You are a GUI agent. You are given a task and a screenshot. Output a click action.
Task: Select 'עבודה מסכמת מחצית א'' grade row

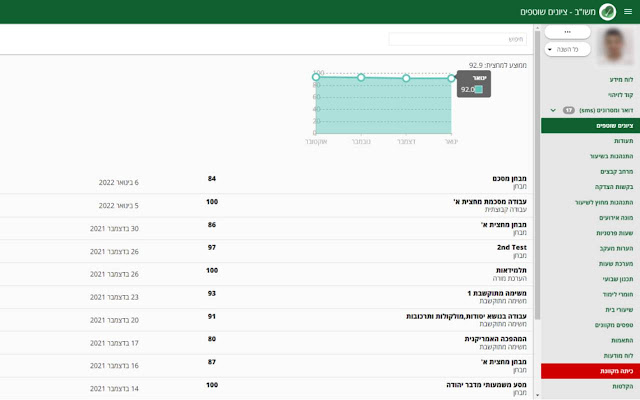tap(267, 205)
